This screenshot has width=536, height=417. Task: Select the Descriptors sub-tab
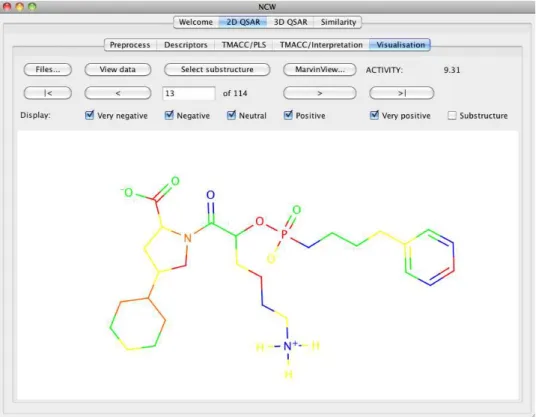click(186, 45)
